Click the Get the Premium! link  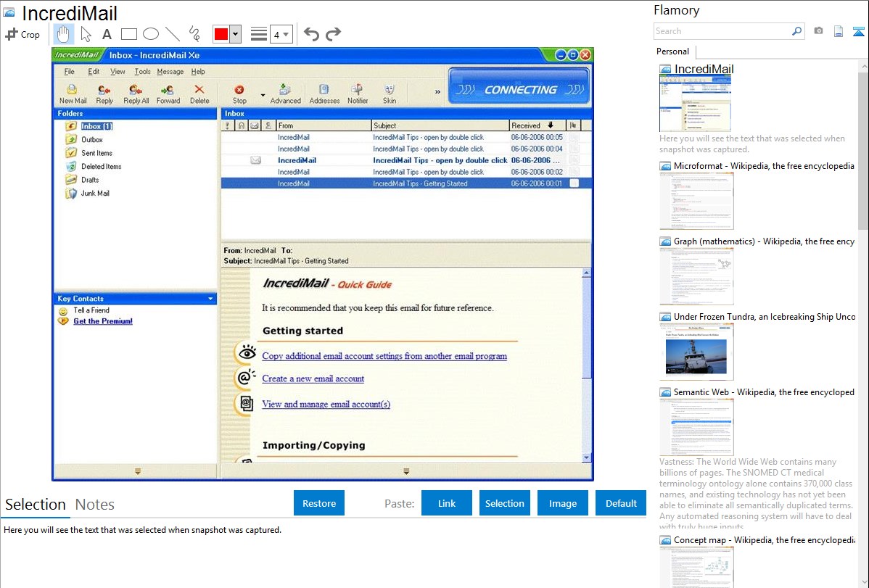click(x=103, y=321)
